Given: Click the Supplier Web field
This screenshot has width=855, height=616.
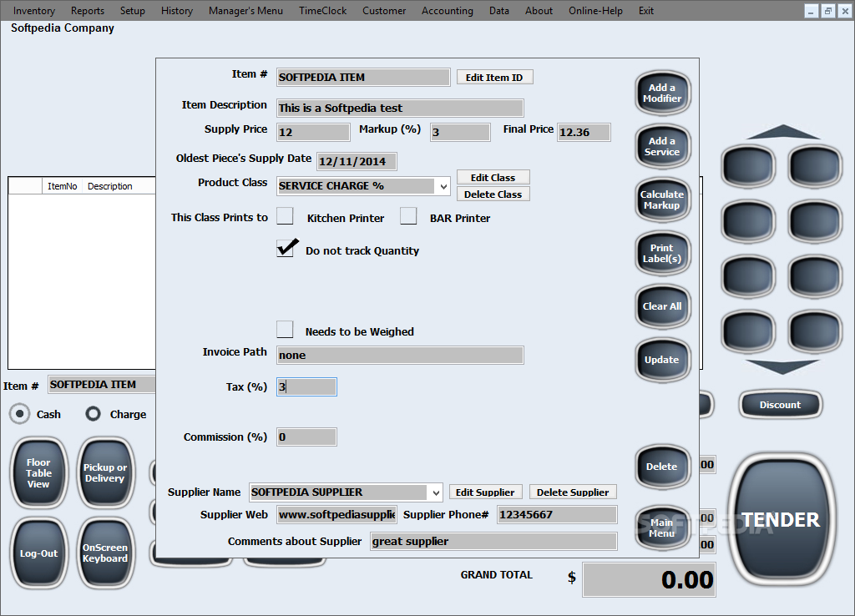Looking at the screenshot, I should [336, 515].
